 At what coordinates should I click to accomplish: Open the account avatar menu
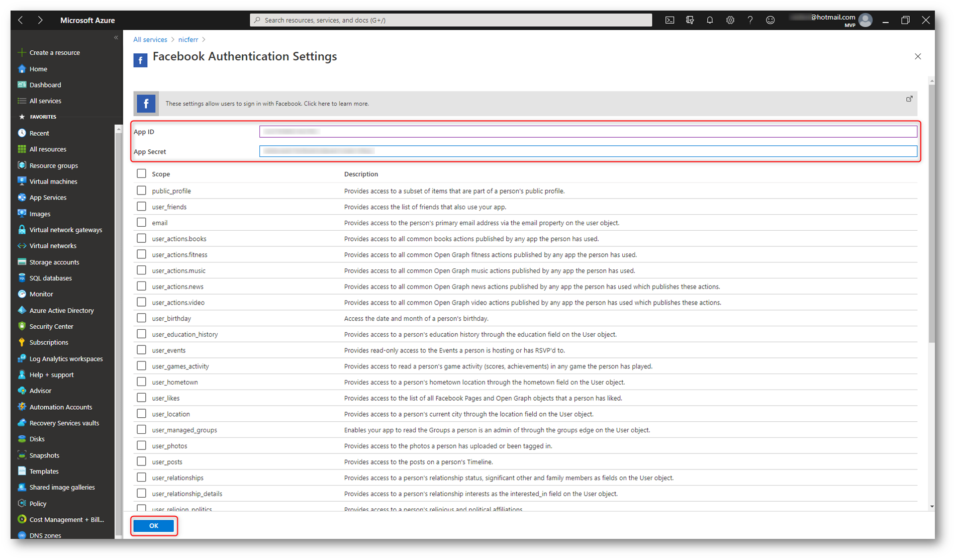pos(866,20)
